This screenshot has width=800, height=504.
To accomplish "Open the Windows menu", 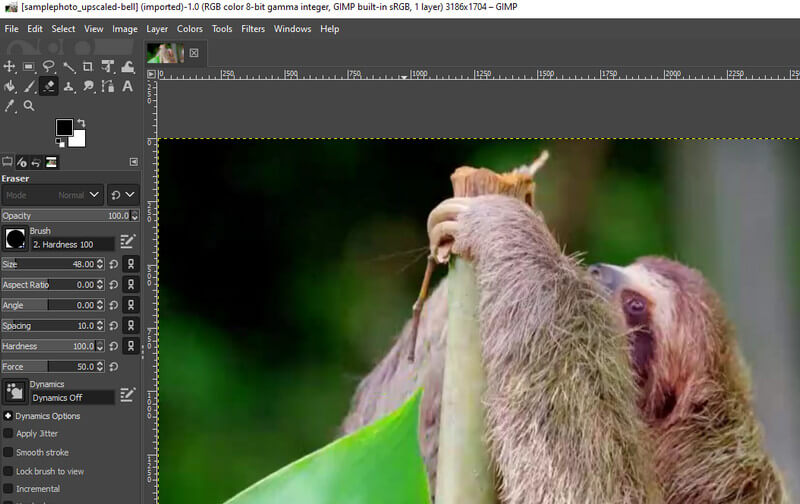I will coord(292,29).
